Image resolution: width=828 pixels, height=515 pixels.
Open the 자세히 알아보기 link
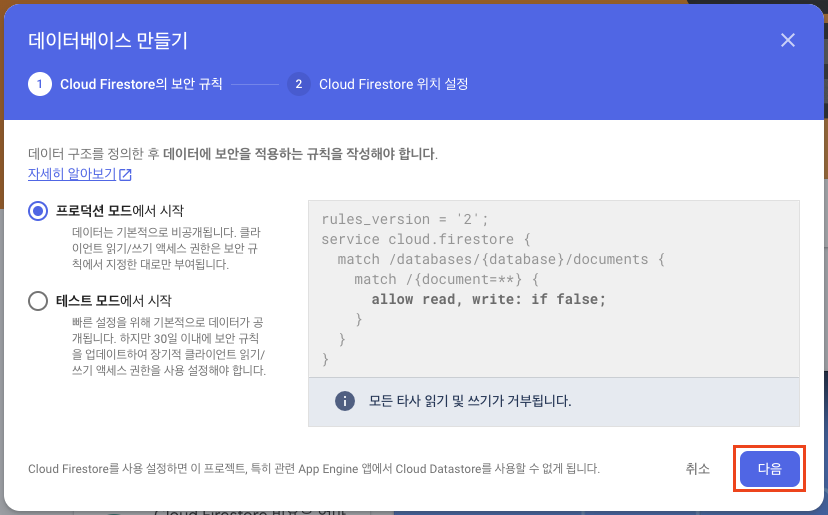72,174
